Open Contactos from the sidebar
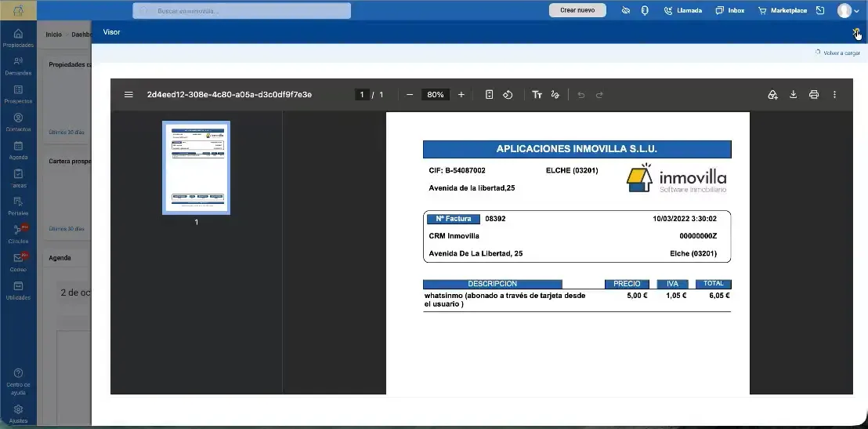This screenshot has height=429, width=868. tap(18, 122)
